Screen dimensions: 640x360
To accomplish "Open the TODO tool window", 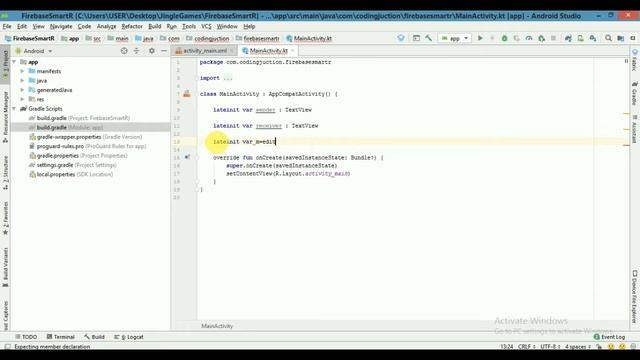I will coord(26,337).
